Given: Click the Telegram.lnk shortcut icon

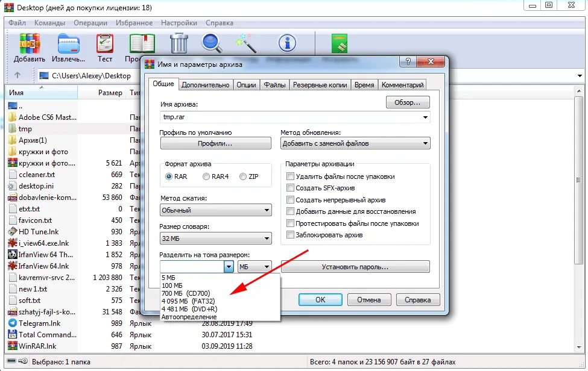Looking at the screenshot, I should [x=13, y=323].
